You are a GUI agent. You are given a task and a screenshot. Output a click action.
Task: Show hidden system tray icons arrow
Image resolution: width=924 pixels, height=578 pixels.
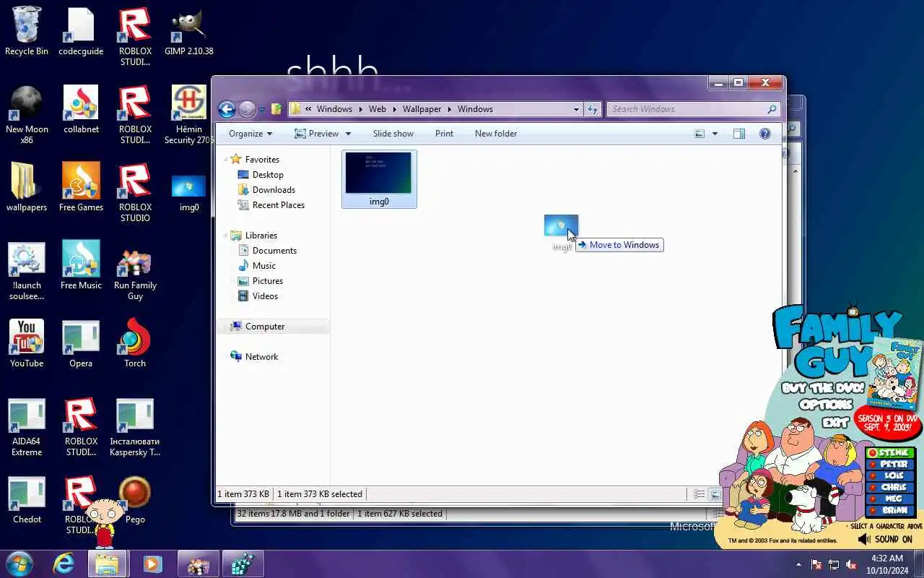tap(798, 564)
